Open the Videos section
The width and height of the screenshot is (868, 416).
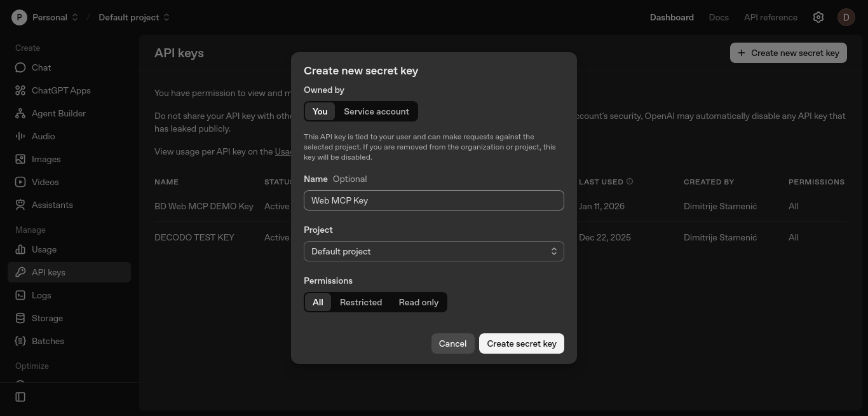21,182
